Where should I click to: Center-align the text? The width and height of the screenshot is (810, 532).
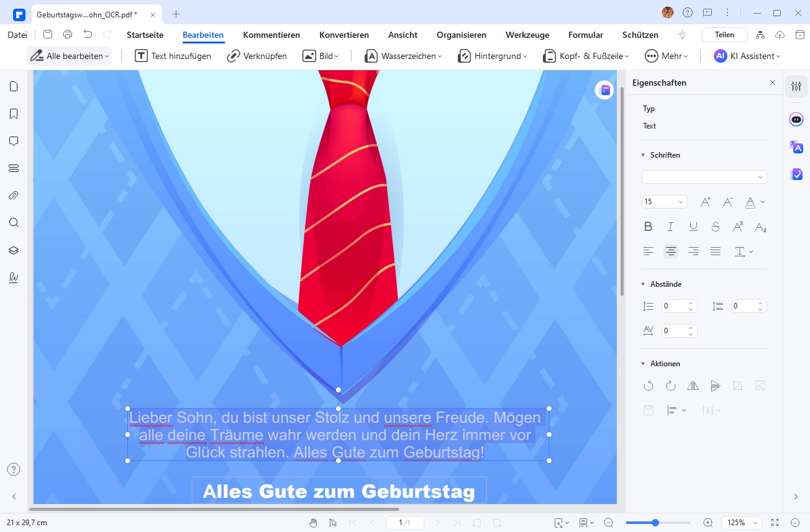pyautogui.click(x=671, y=251)
